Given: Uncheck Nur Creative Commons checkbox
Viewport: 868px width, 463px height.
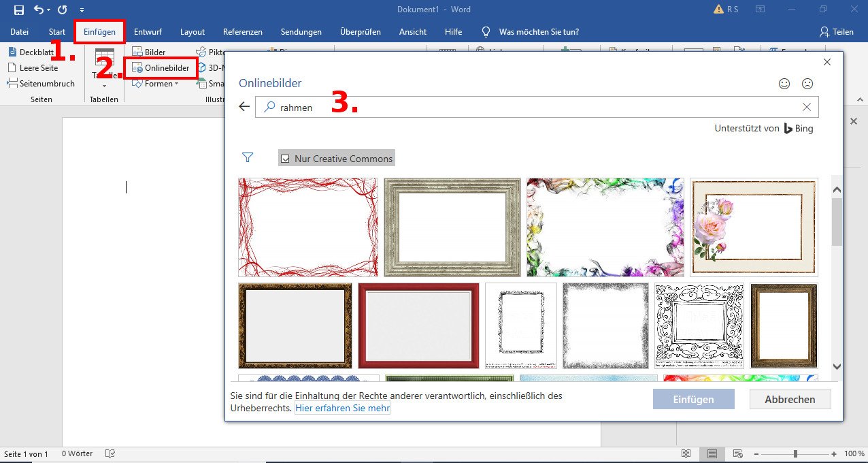Looking at the screenshot, I should (x=286, y=159).
